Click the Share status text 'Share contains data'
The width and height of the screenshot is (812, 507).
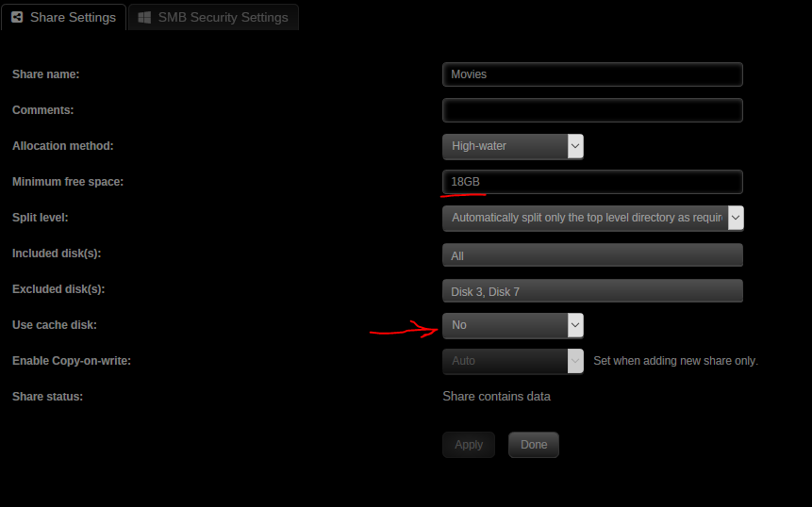pyautogui.click(x=496, y=397)
